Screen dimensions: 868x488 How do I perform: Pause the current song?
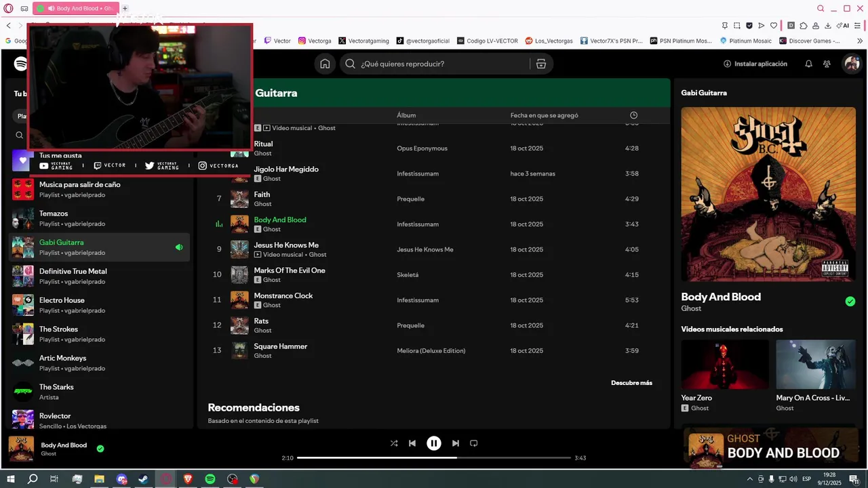[434, 443]
